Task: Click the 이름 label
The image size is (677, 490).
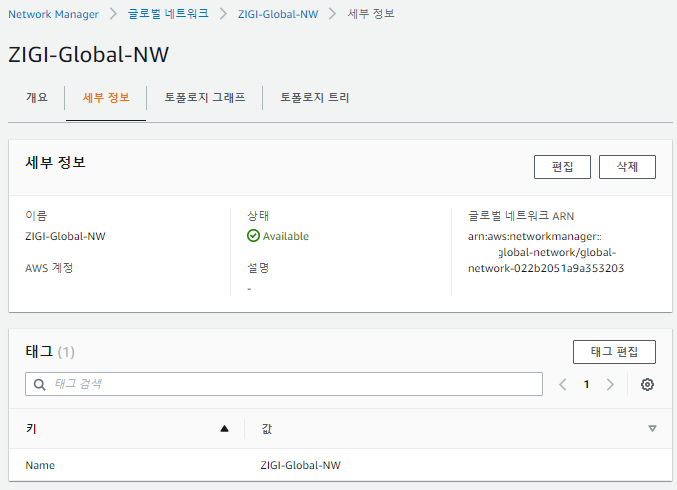Action: pos(36,215)
